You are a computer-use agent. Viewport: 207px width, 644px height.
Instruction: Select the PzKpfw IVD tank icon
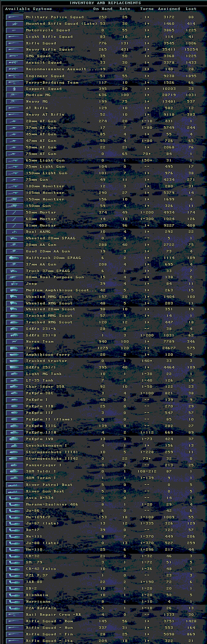point(15,439)
